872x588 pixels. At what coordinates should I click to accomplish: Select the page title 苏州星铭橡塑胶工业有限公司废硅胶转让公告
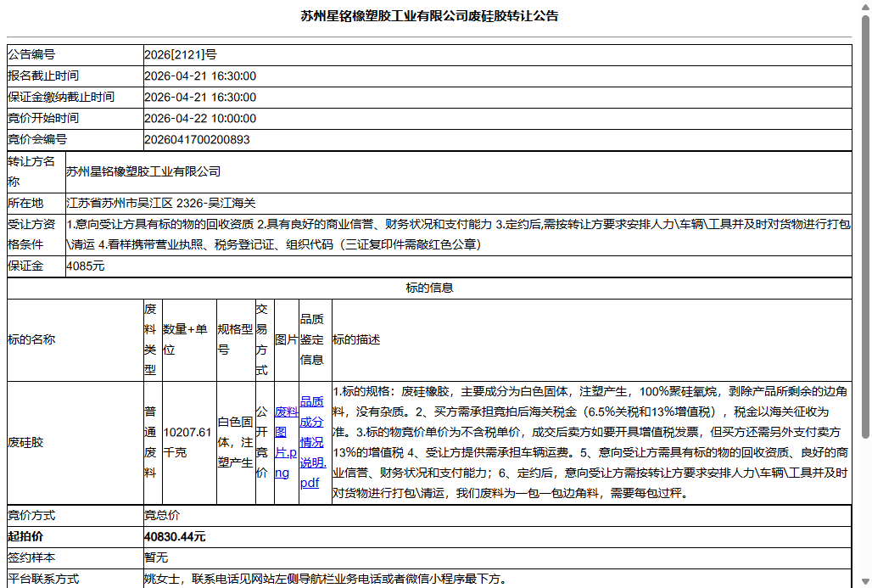[429, 16]
